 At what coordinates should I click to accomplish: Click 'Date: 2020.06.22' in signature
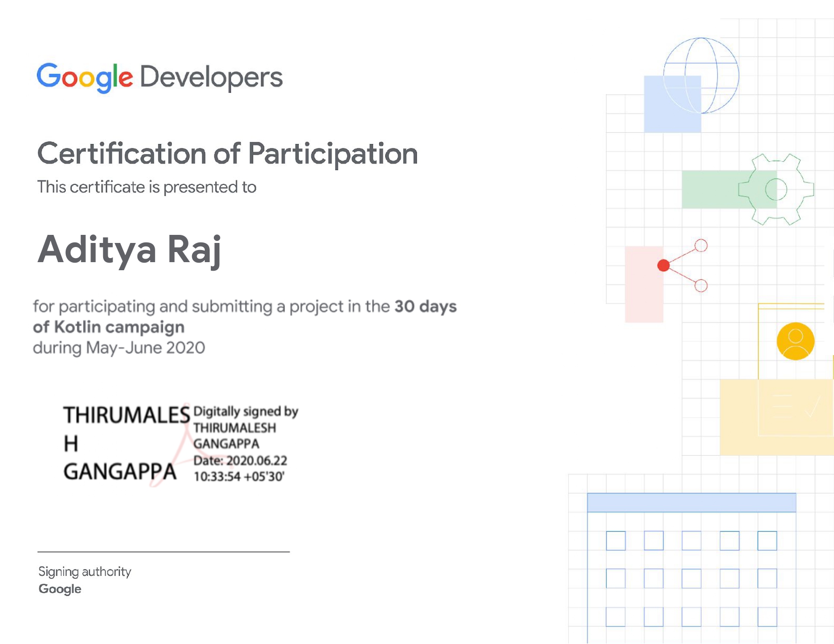coord(241,461)
